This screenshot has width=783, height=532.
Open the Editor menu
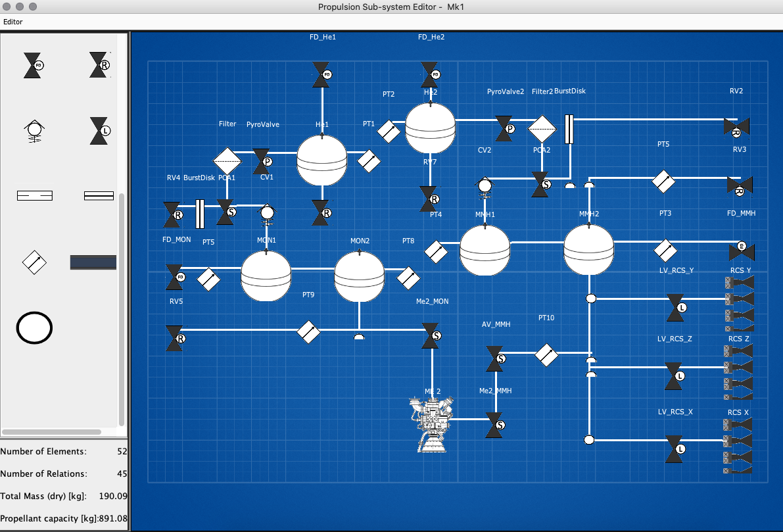click(13, 22)
